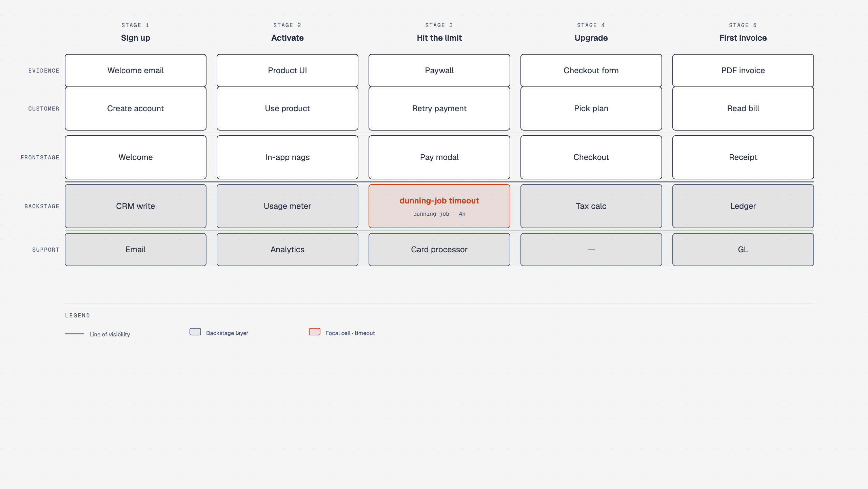Click the In-app nags cell
Screen dimensions: 868x489
(288, 157)
